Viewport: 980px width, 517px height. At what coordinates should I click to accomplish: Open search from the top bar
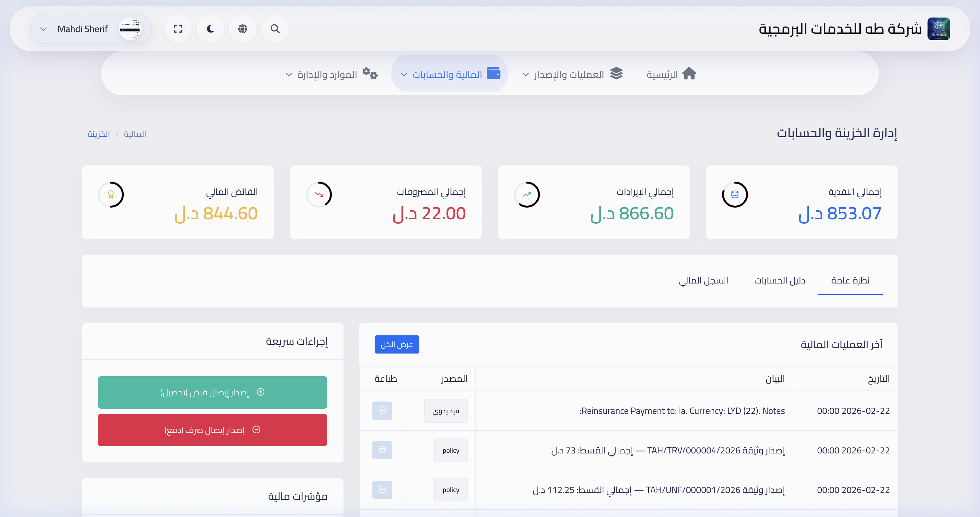click(275, 29)
